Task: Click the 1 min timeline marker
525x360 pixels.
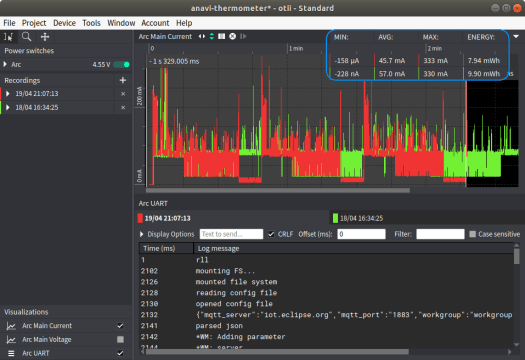Action: pos(296,49)
